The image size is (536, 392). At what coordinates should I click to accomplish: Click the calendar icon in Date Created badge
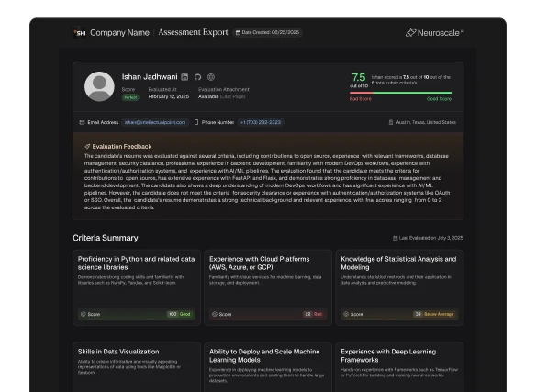tap(238, 33)
